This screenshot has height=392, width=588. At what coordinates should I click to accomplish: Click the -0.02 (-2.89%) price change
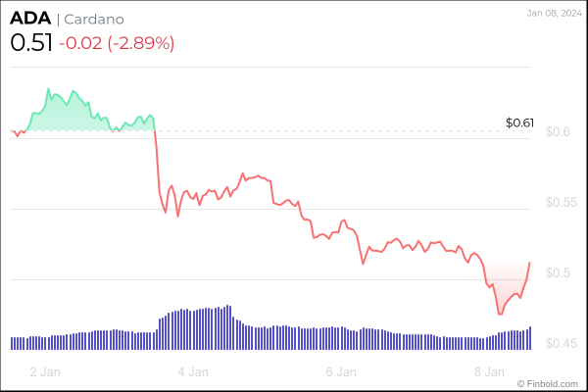[117, 43]
